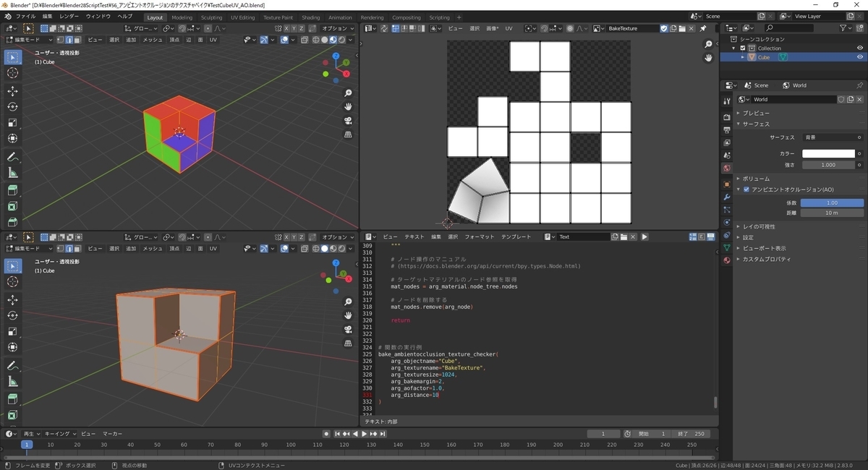868x470 pixels.
Task: Click pan hand icon in UV image editor
Action: 709,58
